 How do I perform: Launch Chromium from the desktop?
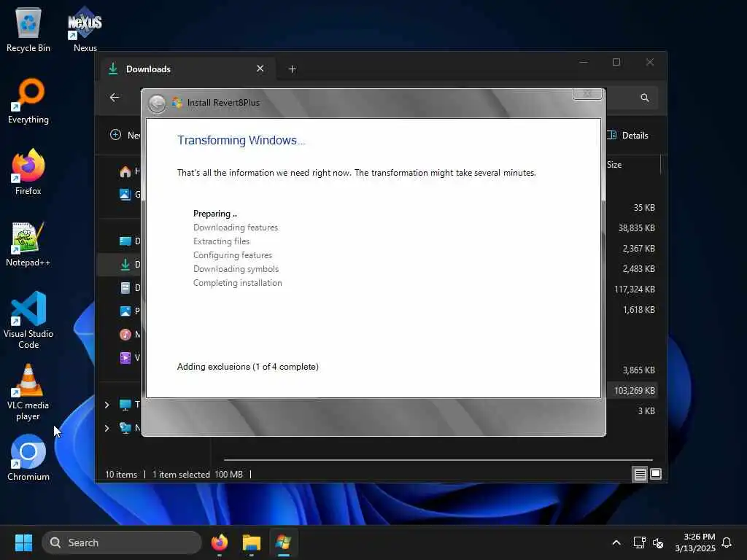coord(28,458)
